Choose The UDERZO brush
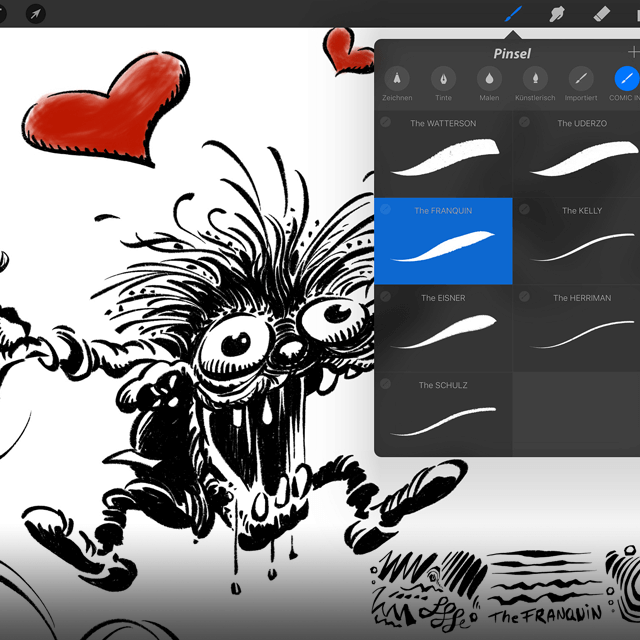Viewport: 640px width, 640px height. coord(577,154)
